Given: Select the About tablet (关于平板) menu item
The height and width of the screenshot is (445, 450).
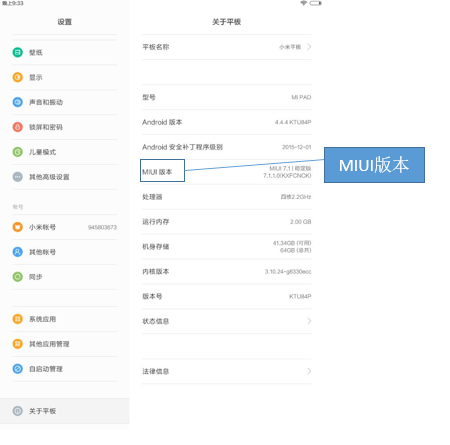Looking at the screenshot, I should (65, 411).
